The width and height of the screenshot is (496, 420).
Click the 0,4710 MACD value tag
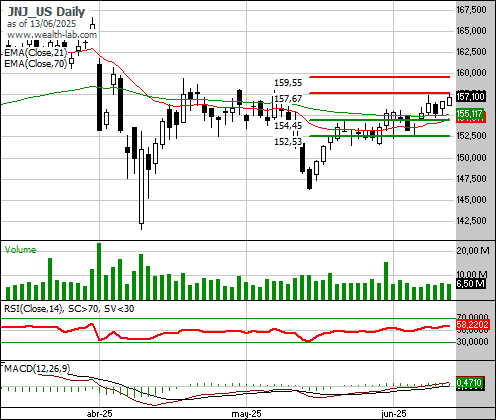point(470,383)
